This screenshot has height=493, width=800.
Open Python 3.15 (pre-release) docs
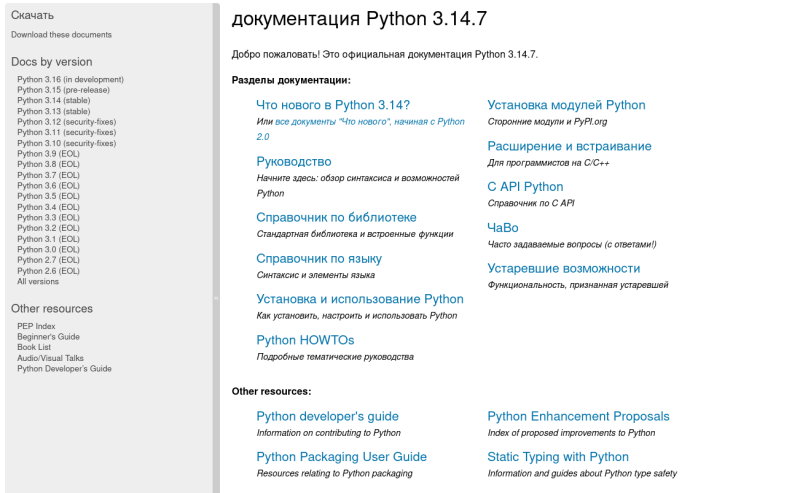tap(63, 90)
